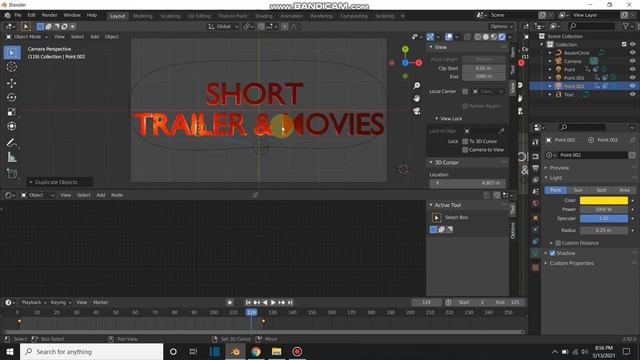Screen dimensions: 640x360
Task: Pick the Measure ruler tool
Action: (12, 157)
